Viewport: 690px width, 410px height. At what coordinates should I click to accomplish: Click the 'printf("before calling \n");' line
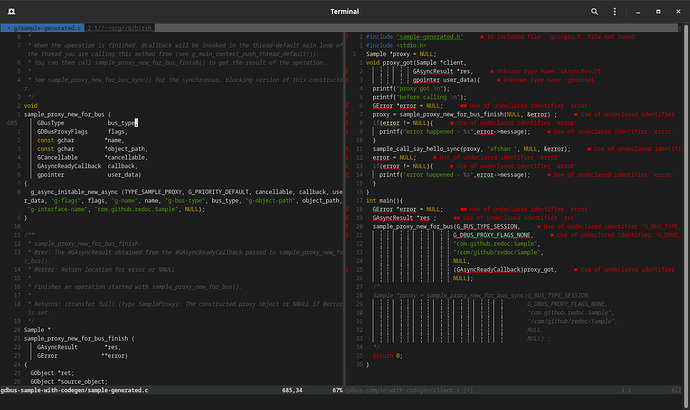pyautogui.click(x=419, y=97)
